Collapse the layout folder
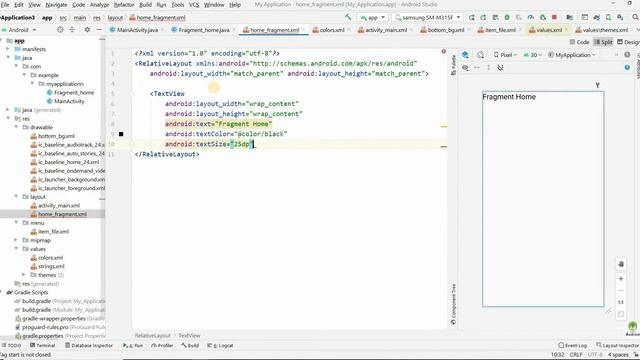 (x=16, y=196)
